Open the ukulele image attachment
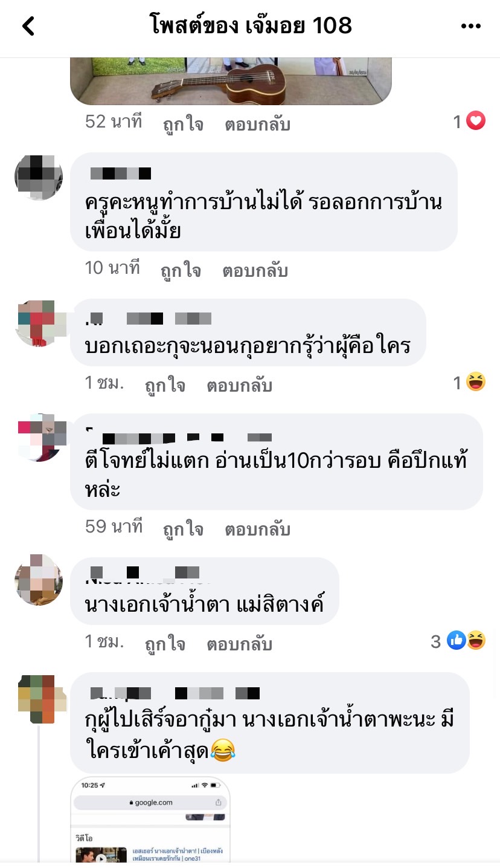 pos(231,81)
